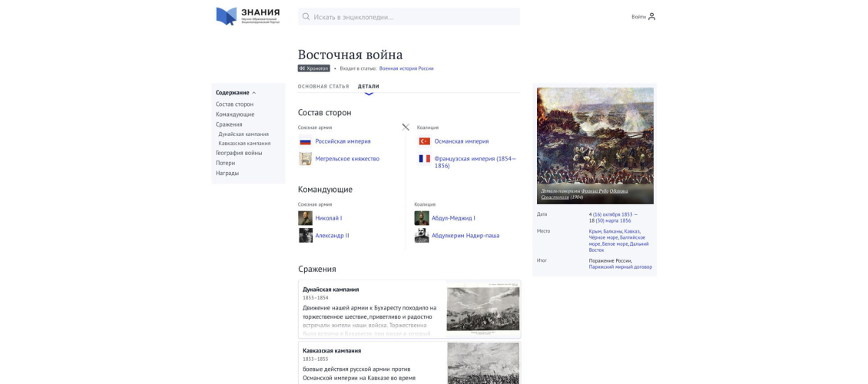The height and width of the screenshot is (384, 868).
Task: Collapse the Содержание contents panel
Action: 236,93
